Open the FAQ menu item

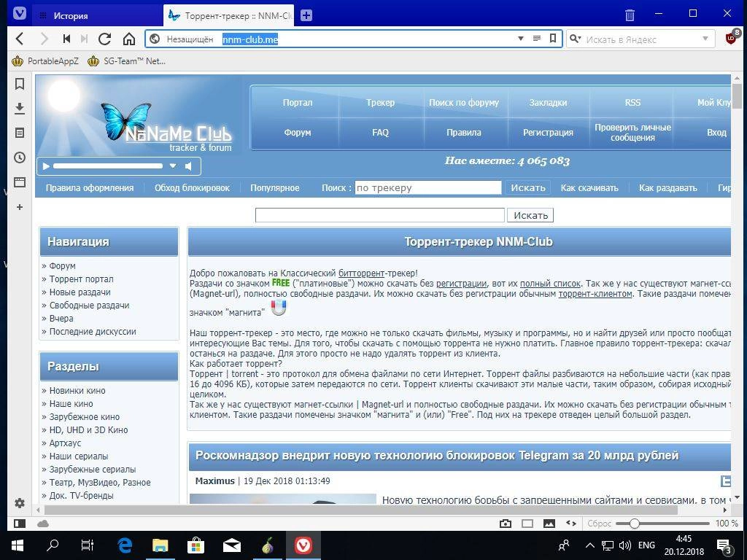pos(380,133)
